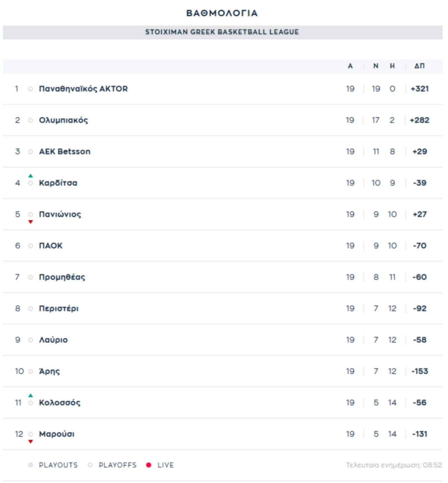Viewport: 448px width, 483px height.
Task: Open the ΠΑΟΚ team row
Action: coord(51,246)
